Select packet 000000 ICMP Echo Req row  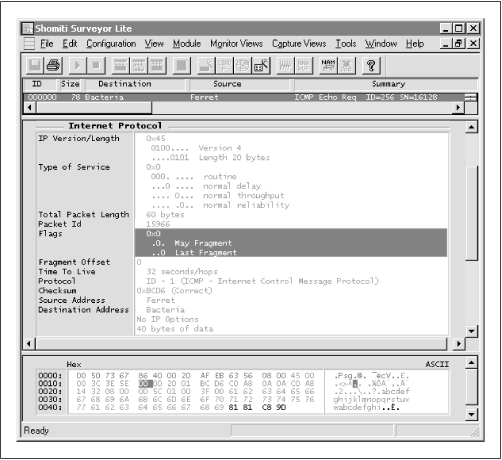pos(245,97)
